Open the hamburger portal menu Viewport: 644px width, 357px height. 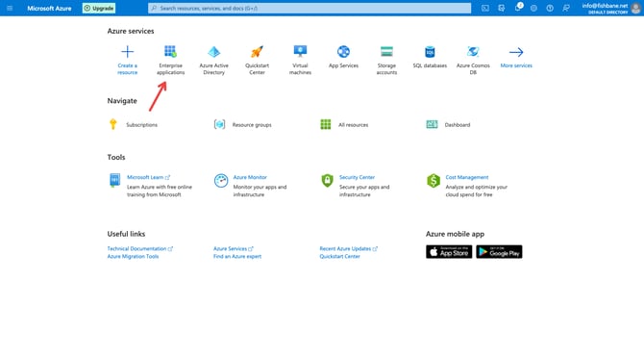point(10,9)
